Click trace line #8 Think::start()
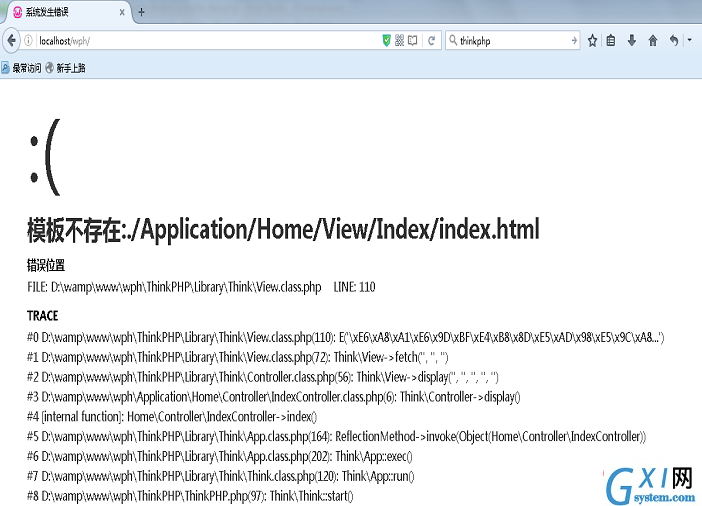 click(190, 496)
